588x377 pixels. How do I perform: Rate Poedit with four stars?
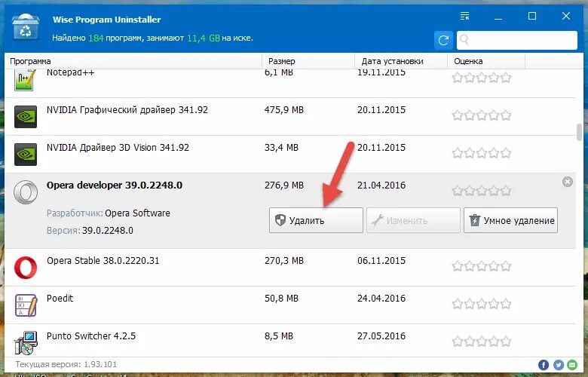[x=494, y=303]
